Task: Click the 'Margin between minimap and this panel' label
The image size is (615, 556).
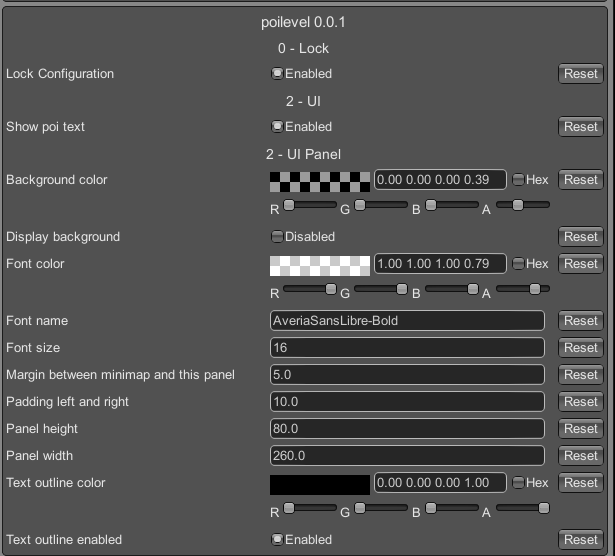Action: [x=120, y=375]
